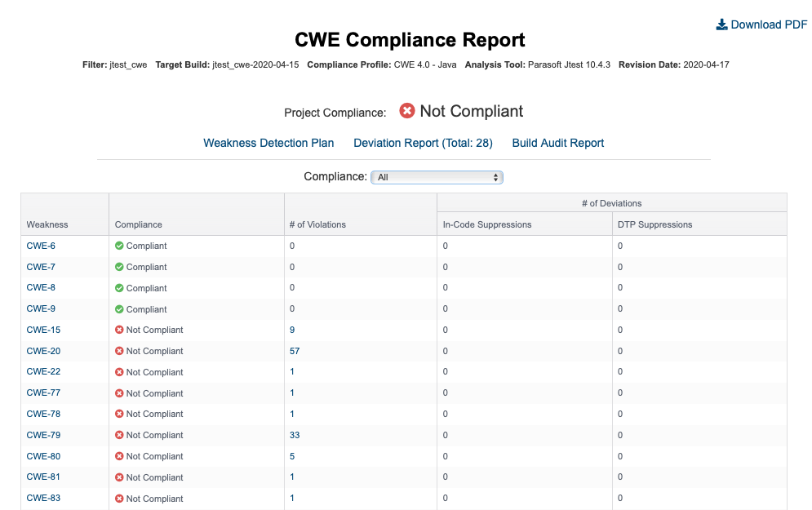The height and width of the screenshot is (510, 812).
Task: Click the green check icon in CWE-9 row
Action: click(x=119, y=309)
